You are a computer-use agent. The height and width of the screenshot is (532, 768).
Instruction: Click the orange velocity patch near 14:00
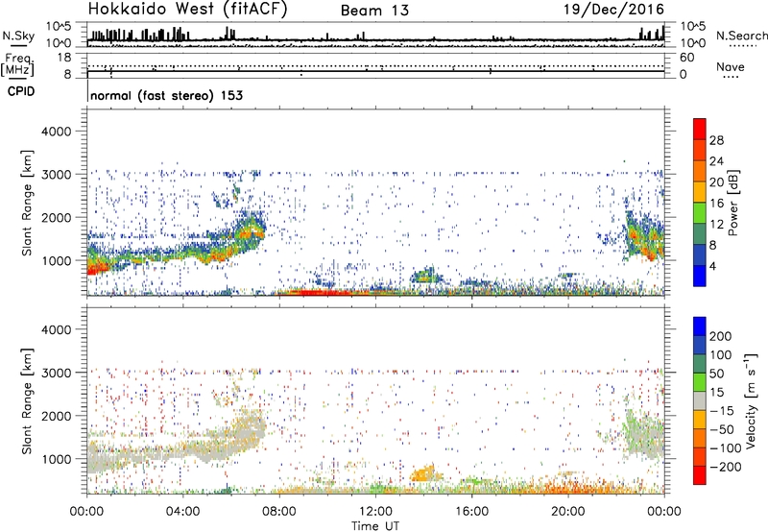click(423, 473)
